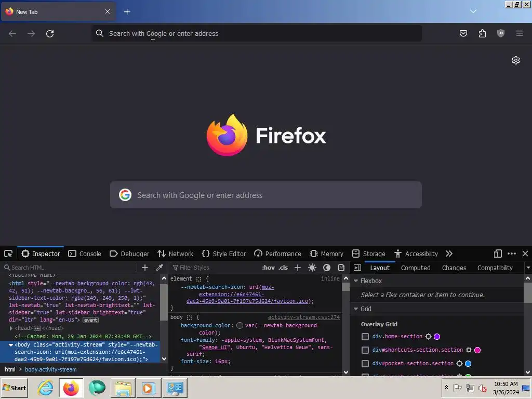The height and width of the screenshot is (399, 532).
Task: Select the Layout sidebar tab
Action: [380, 268]
